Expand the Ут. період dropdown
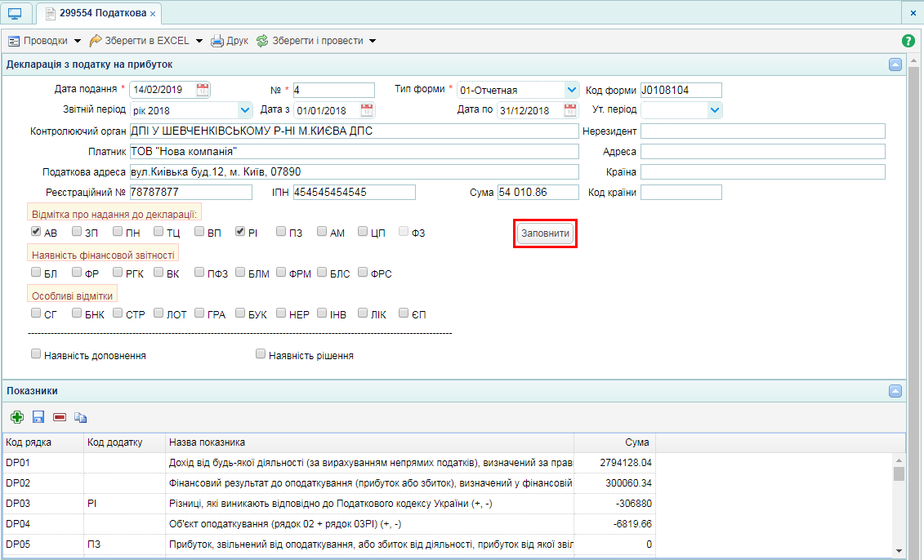This screenshot has height=560, width=924. click(715, 110)
